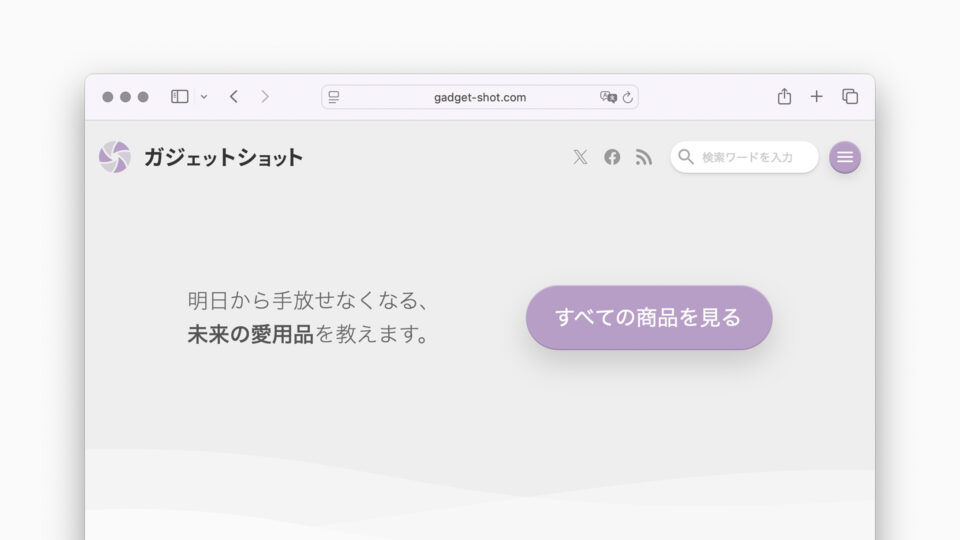Click the 未来の愛用品を教えます。 text

(308, 334)
